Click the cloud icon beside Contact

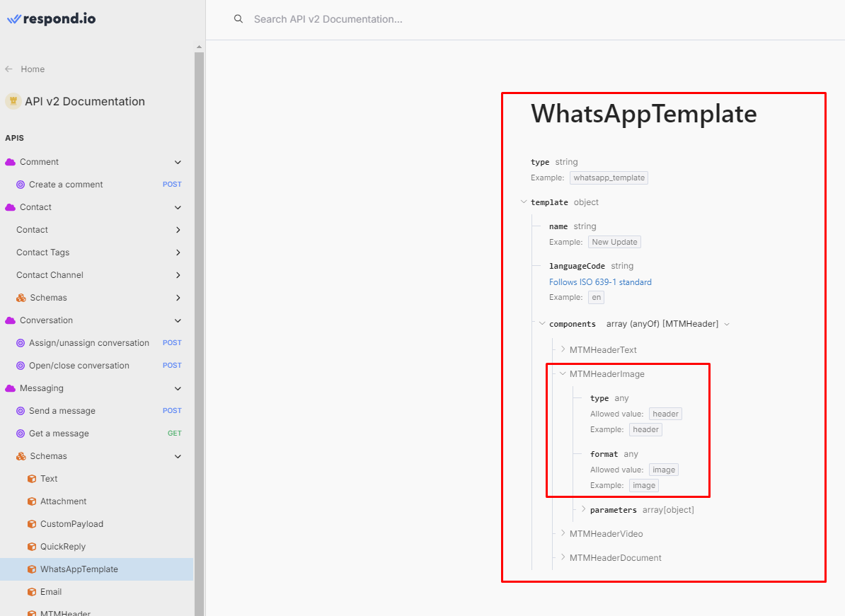pos(10,207)
